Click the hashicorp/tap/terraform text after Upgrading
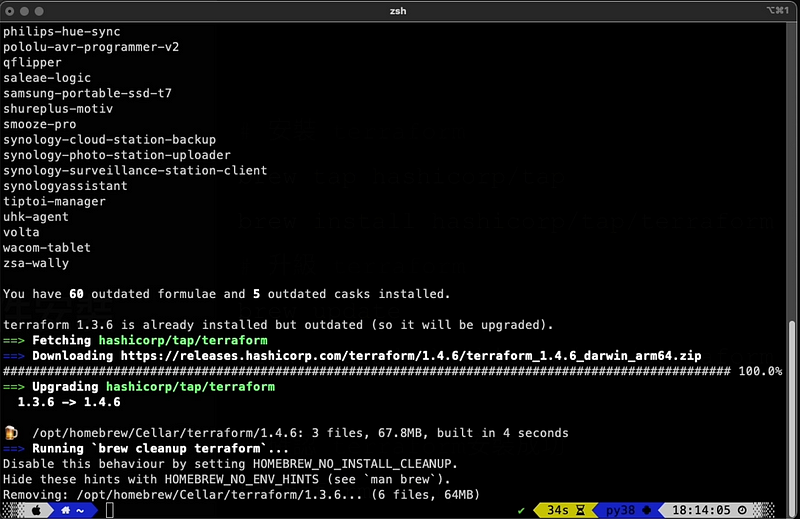This screenshot has height=519, width=800. (190, 387)
